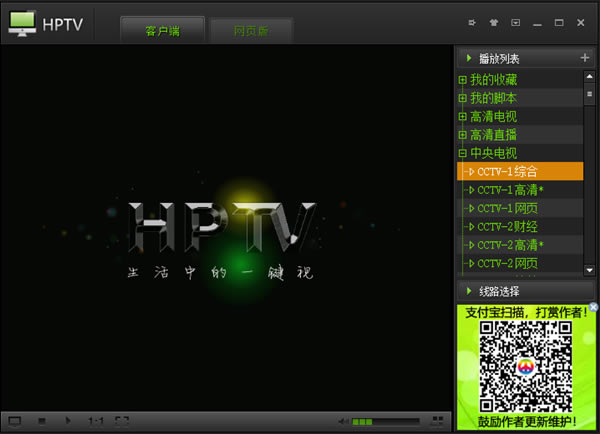Screen dimensions: 600x434
Task: Add a playlist with the plus icon
Action: pyautogui.click(x=585, y=58)
